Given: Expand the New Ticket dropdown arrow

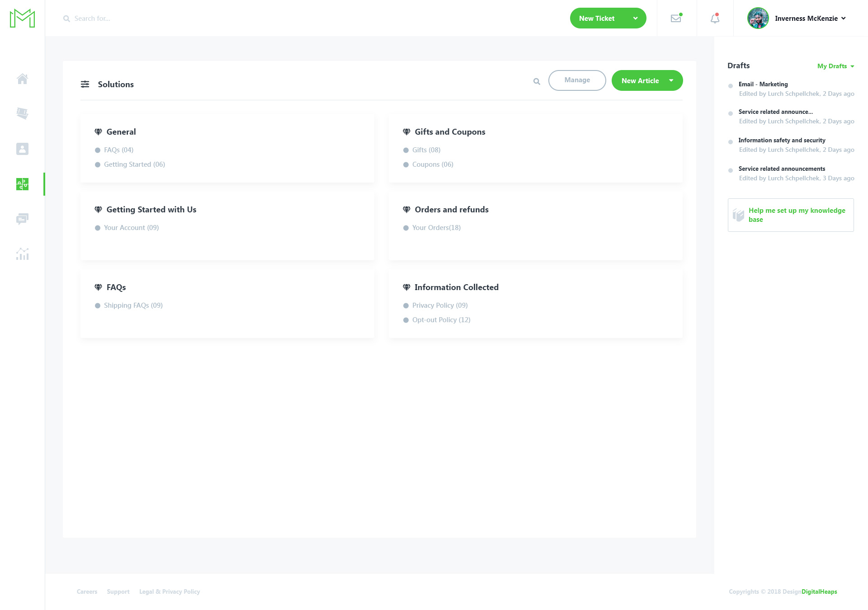Looking at the screenshot, I should (636, 18).
